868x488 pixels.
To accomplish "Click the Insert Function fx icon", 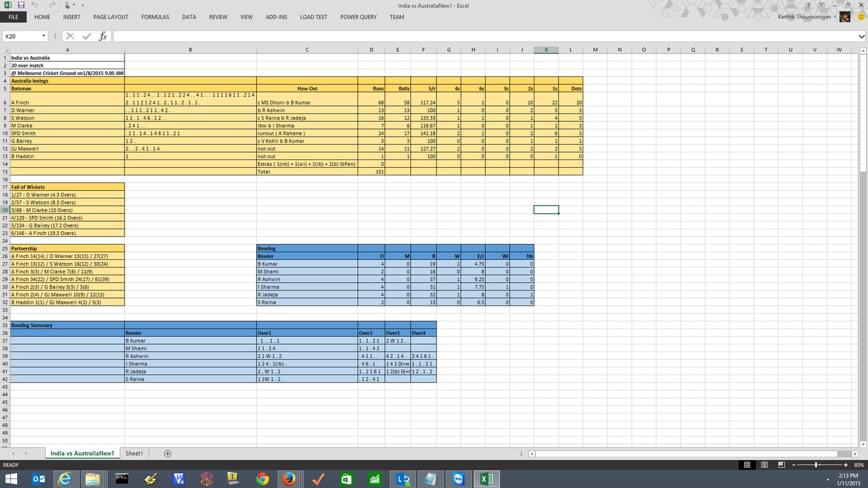I will pyautogui.click(x=103, y=36).
